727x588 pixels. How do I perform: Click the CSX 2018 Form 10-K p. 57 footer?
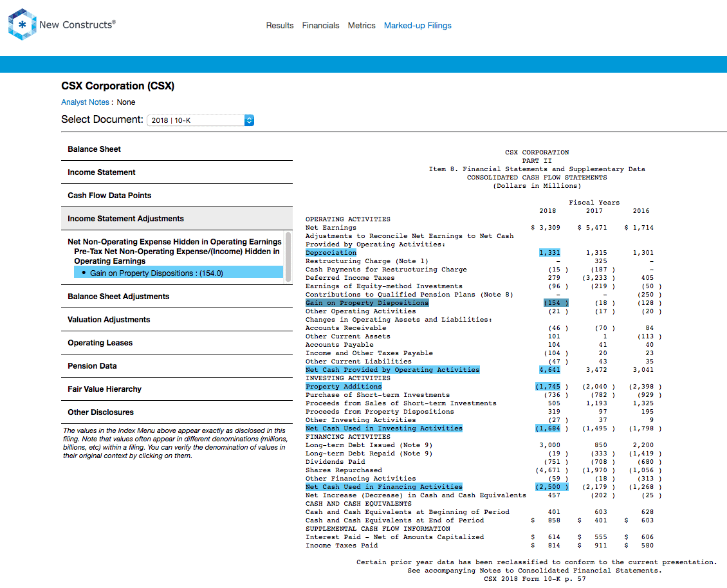point(535,579)
